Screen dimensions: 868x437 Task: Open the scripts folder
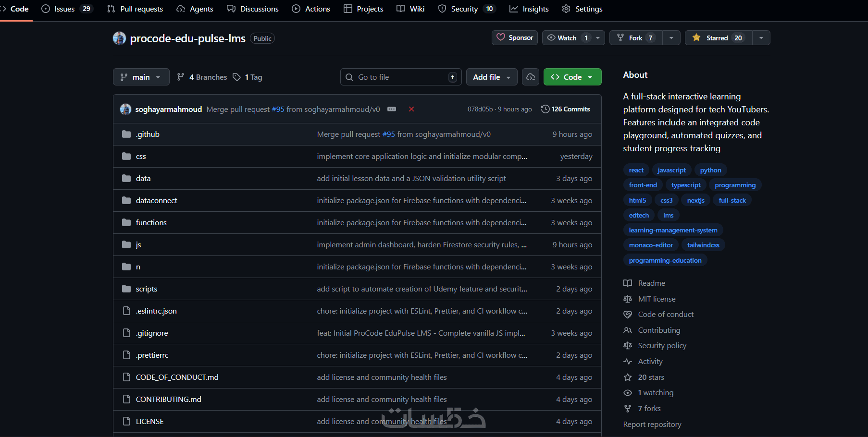(x=147, y=289)
